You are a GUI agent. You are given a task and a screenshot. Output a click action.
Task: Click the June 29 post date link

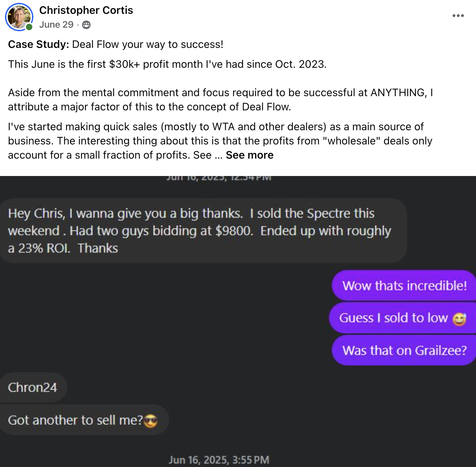(x=56, y=24)
